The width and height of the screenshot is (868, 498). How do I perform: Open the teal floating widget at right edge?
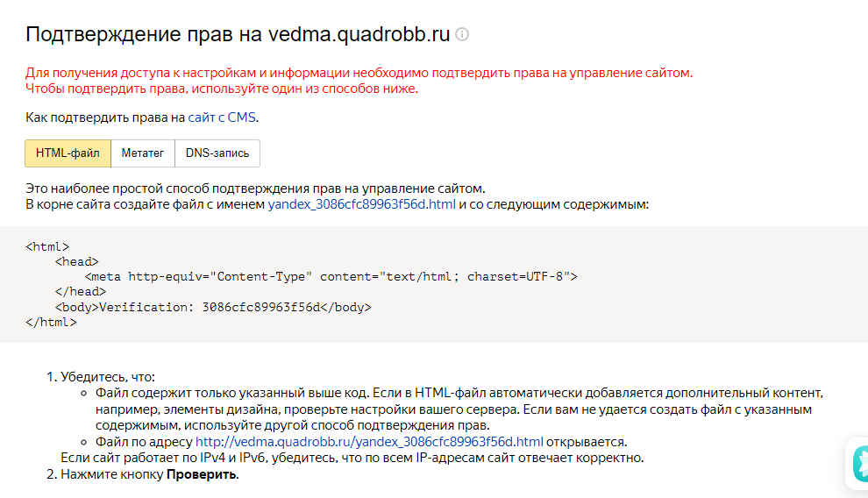858,463
